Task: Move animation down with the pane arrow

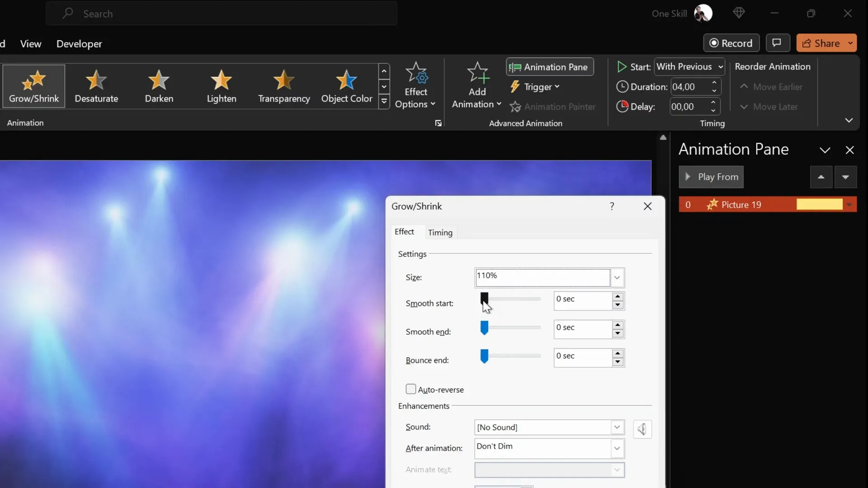Action: (845, 177)
